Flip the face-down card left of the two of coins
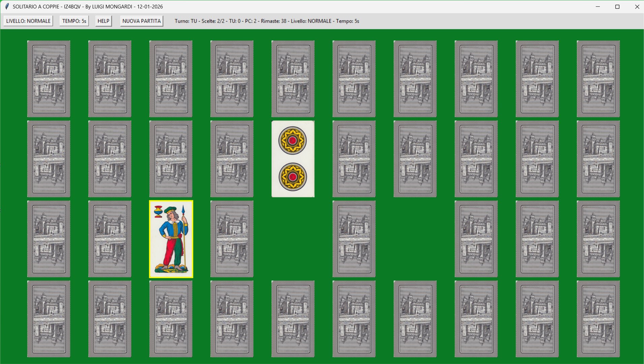Viewport: 644px width, 364px height. tap(232, 159)
